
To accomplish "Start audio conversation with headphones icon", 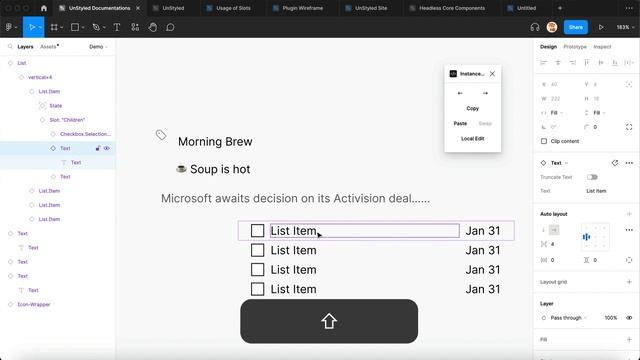I will 535,27.
